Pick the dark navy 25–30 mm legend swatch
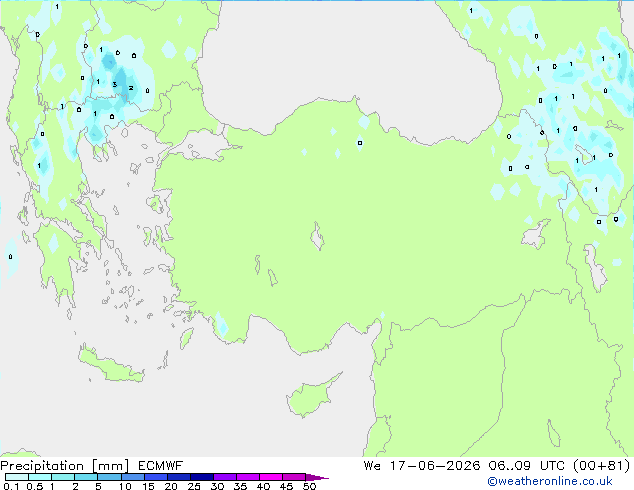The height and width of the screenshot is (490, 634). pos(202,477)
